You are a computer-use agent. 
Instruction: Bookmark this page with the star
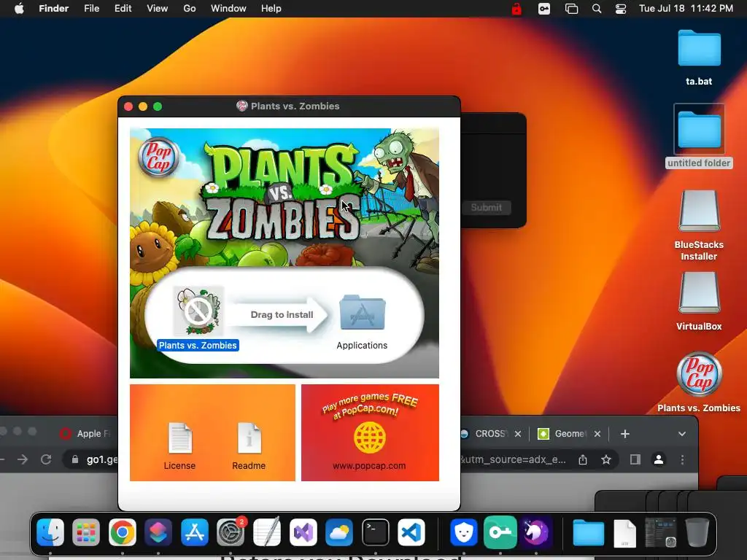click(x=606, y=459)
